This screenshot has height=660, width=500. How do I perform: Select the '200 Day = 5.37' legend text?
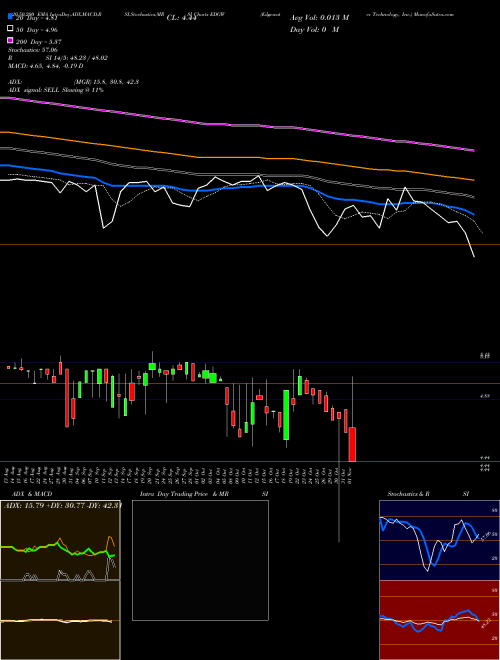(39, 42)
